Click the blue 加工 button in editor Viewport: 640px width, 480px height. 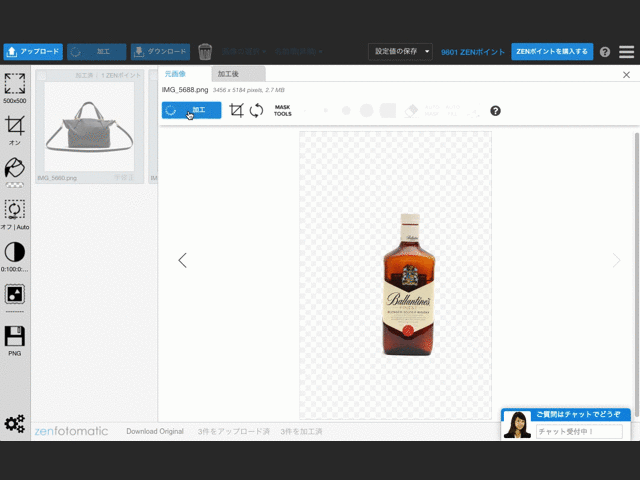point(191,110)
